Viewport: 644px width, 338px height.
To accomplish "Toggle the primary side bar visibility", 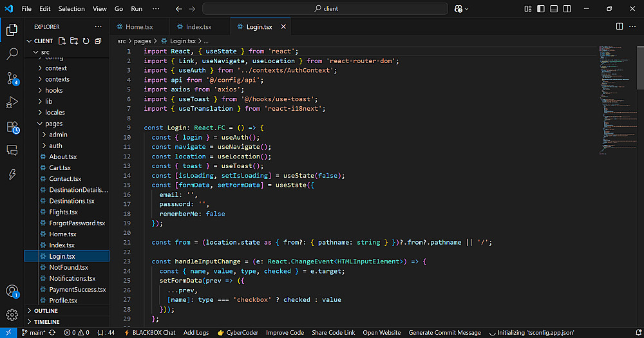I will pyautogui.click(x=540, y=9).
